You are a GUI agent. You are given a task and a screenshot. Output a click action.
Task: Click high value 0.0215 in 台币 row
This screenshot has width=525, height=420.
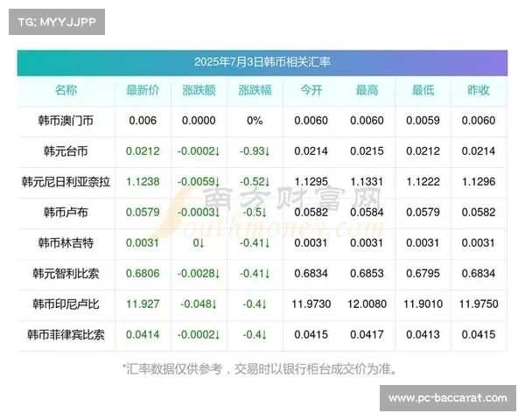tap(367, 151)
